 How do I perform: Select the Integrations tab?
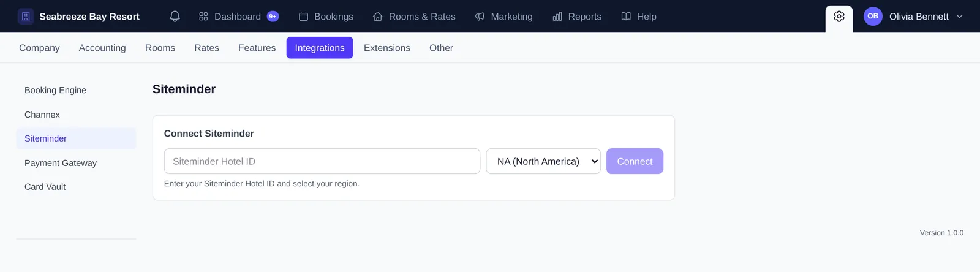(320, 48)
